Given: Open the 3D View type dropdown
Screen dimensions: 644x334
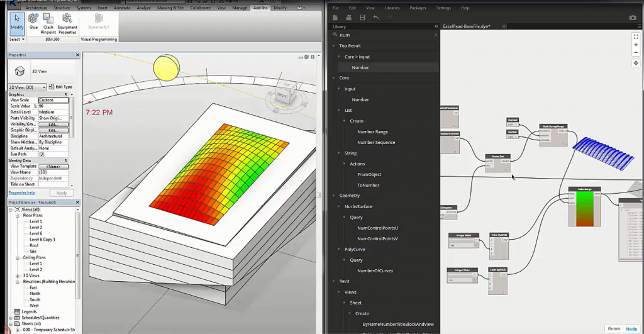Looking at the screenshot, I should tap(28, 87).
